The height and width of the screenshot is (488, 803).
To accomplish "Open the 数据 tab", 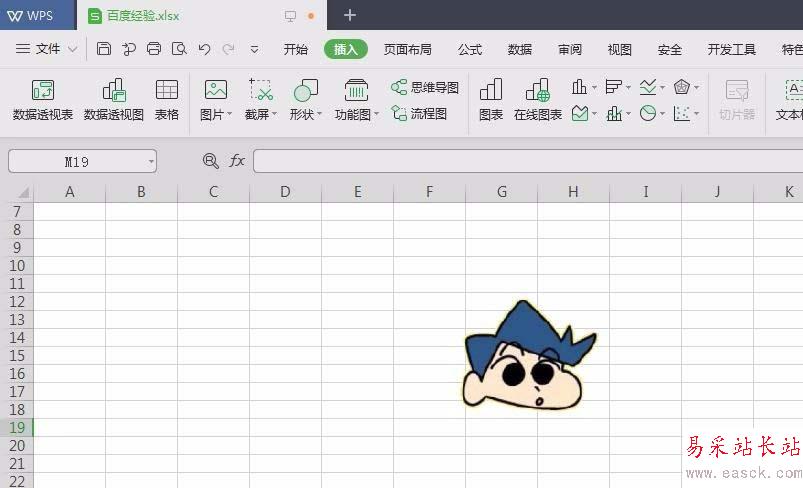I will click(520, 49).
